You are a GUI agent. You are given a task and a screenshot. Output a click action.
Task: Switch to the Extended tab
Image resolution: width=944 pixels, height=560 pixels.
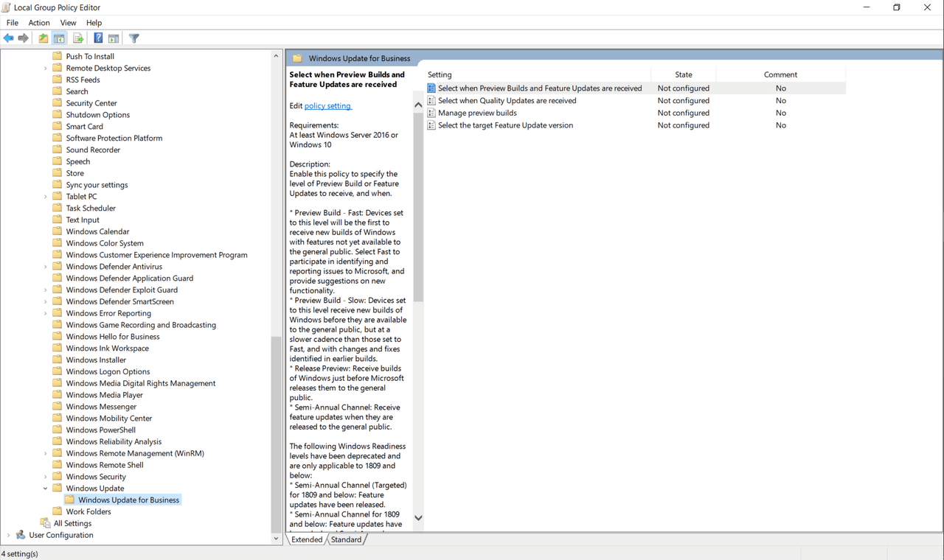pos(307,539)
